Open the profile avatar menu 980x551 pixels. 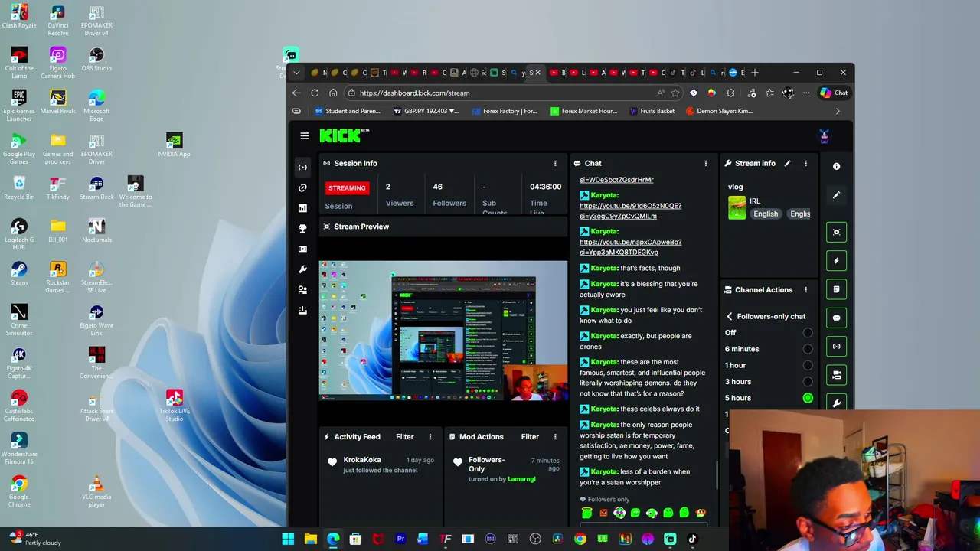pyautogui.click(x=824, y=136)
